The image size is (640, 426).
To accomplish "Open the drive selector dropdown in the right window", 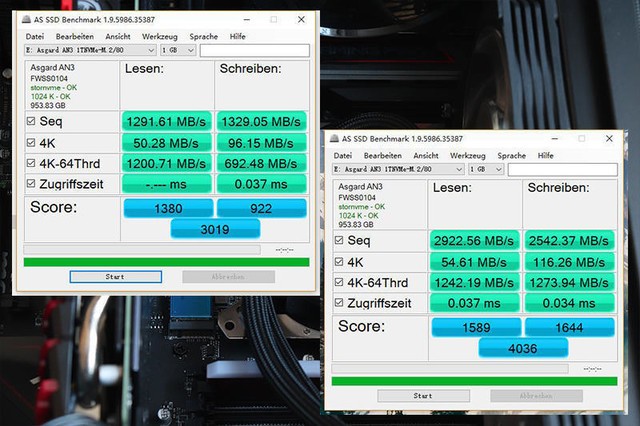I will point(398,169).
